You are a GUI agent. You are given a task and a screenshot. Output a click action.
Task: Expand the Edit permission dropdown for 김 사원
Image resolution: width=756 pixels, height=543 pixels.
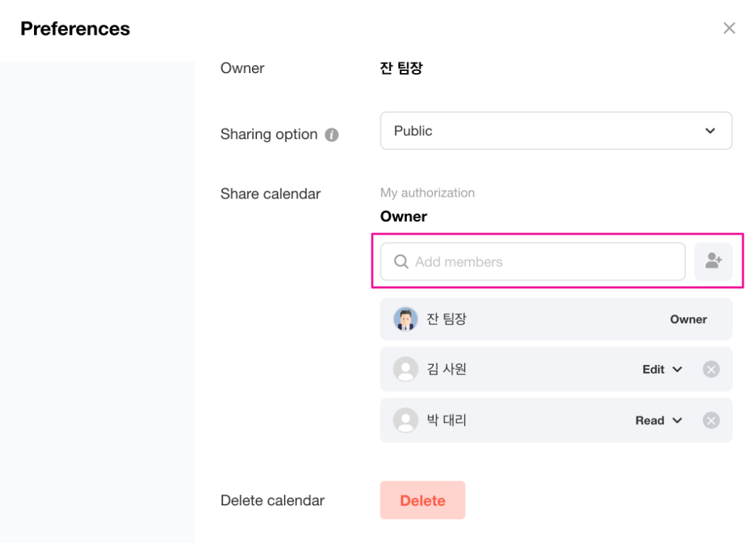[662, 369]
